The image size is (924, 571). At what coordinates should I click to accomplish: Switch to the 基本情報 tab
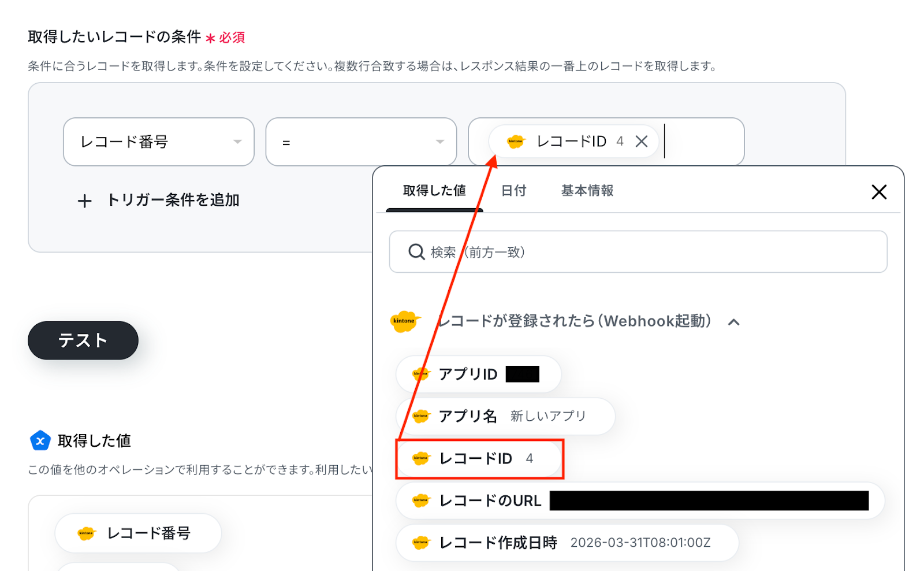coord(587,191)
